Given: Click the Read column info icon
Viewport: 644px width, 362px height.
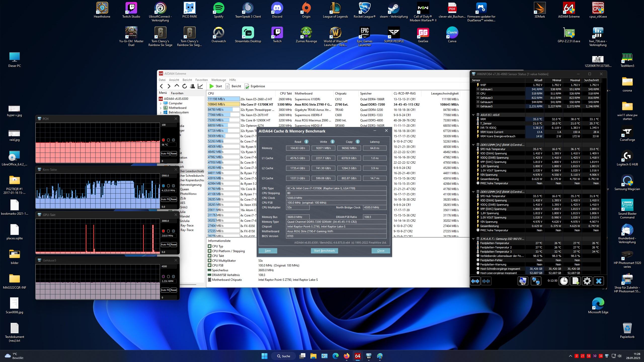Looking at the screenshot, I should pos(306,142).
